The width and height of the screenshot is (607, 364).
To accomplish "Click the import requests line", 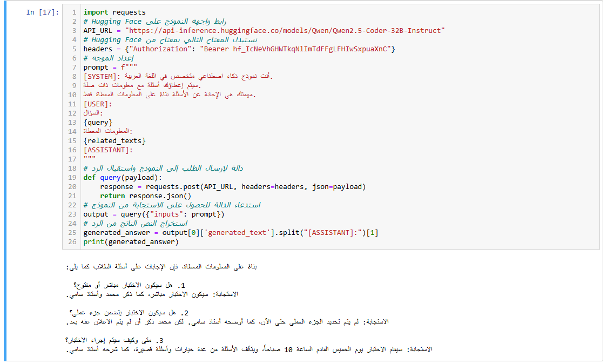I will (x=114, y=12).
